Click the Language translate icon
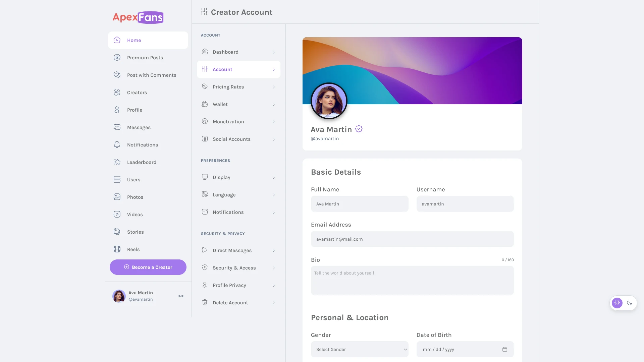The image size is (644, 362). (205, 194)
